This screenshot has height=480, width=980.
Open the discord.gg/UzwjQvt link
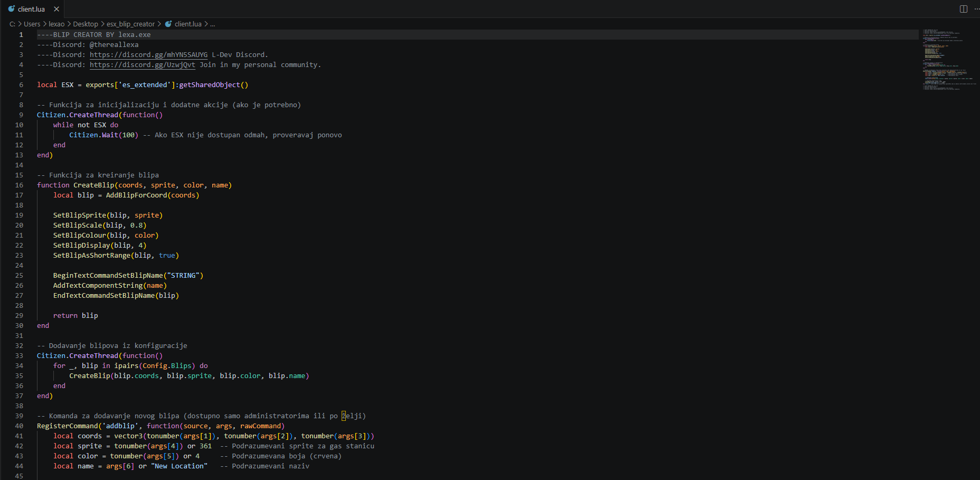143,65
